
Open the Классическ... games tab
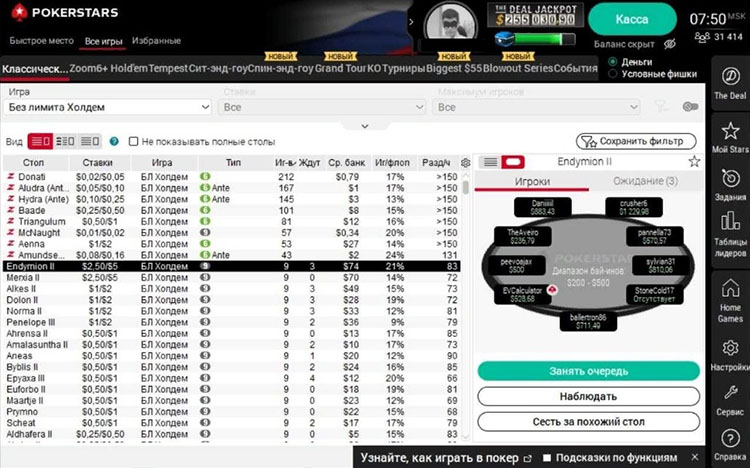click(x=34, y=69)
